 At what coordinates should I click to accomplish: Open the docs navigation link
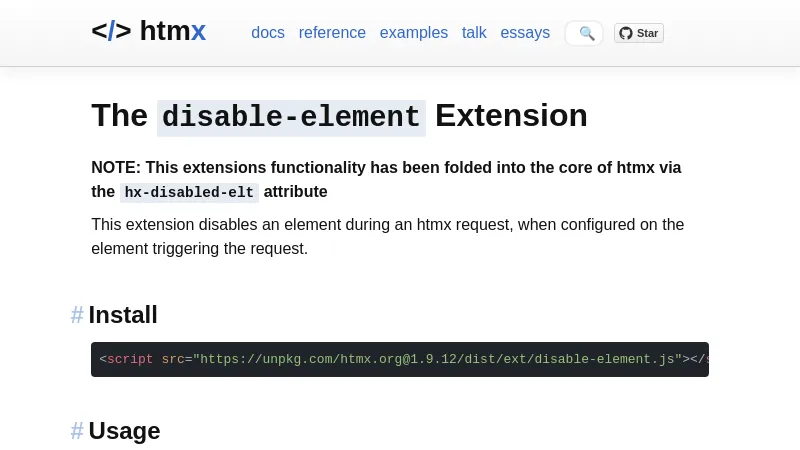coord(268,33)
